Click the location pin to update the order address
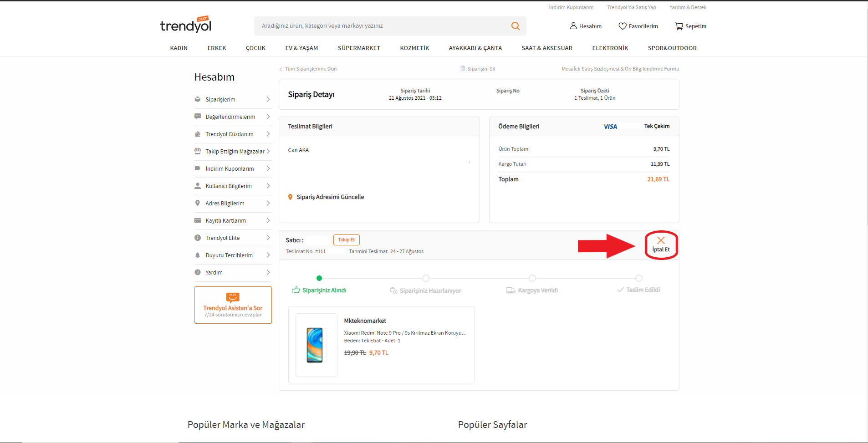Screen dimensions: 868x443 [x=290, y=197]
